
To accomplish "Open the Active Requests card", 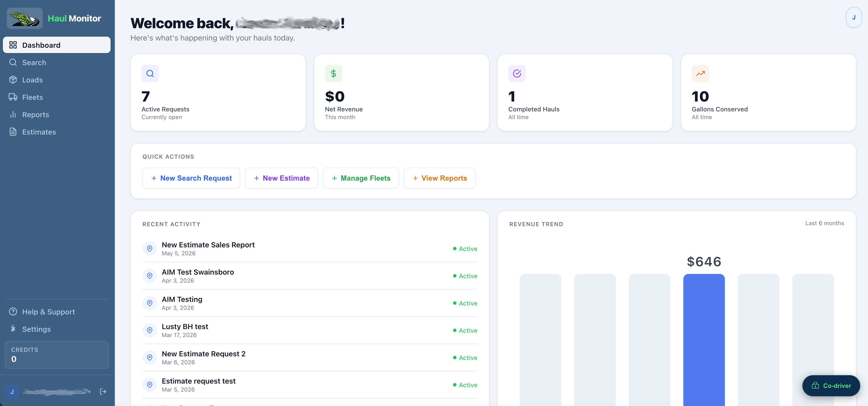I will point(218,93).
